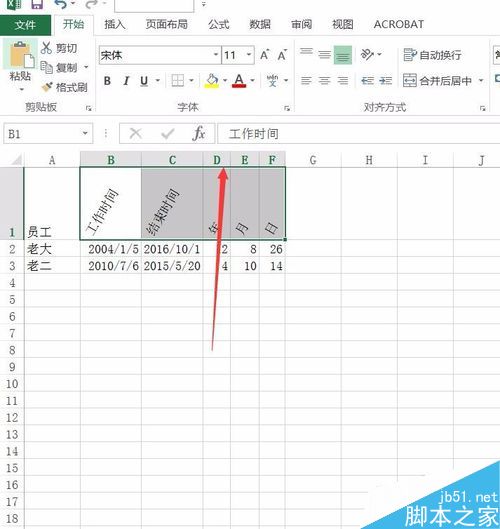Open the green 文件 File menu
The image size is (500, 529).
click(x=25, y=25)
